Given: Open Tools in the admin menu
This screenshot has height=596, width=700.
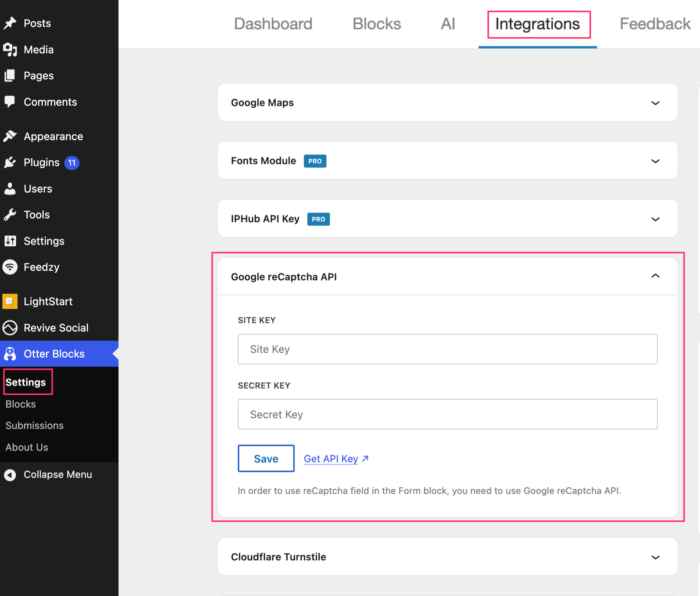Looking at the screenshot, I should [37, 215].
